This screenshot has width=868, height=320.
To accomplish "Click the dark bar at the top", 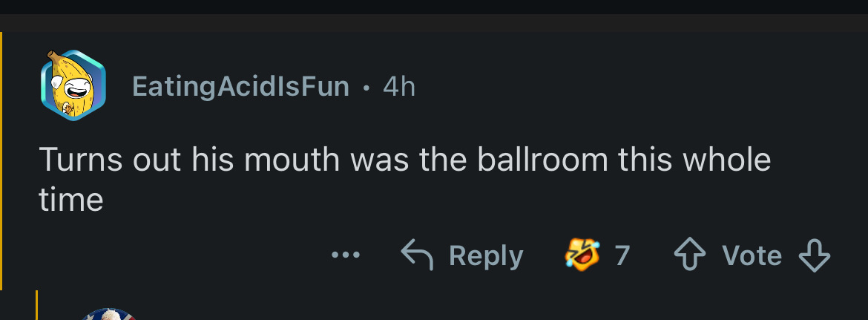I will [434, 7].
